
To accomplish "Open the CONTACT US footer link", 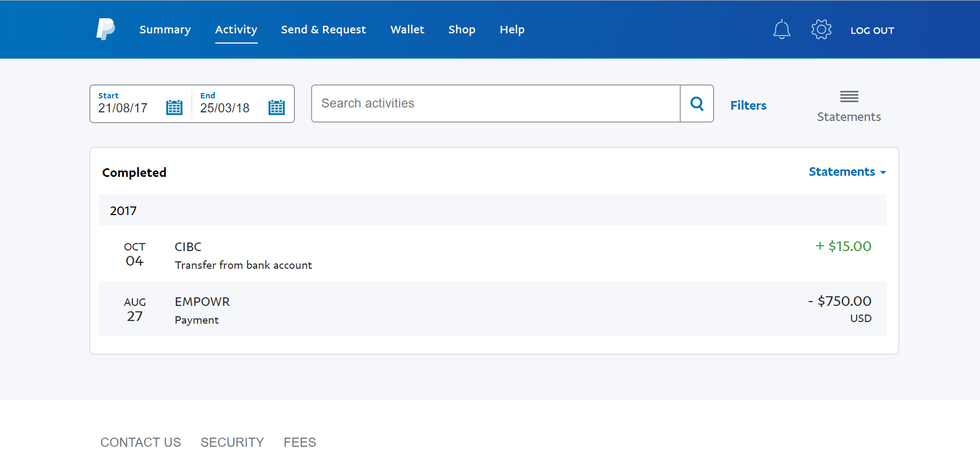I will coord(141,442).
